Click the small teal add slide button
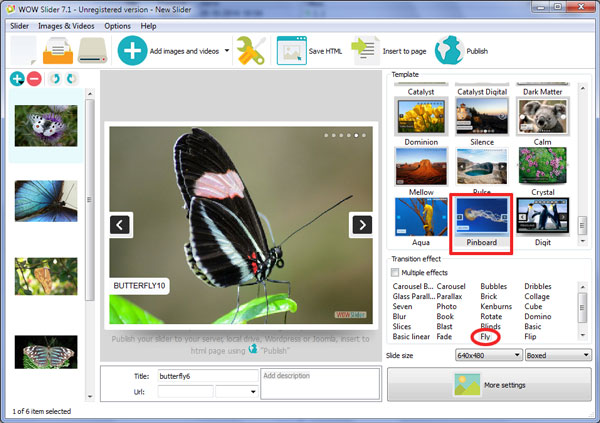 [17, 79]
